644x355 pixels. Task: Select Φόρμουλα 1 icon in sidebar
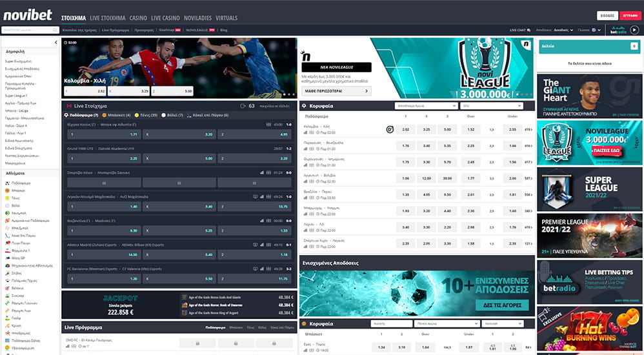tap(7, 250)
